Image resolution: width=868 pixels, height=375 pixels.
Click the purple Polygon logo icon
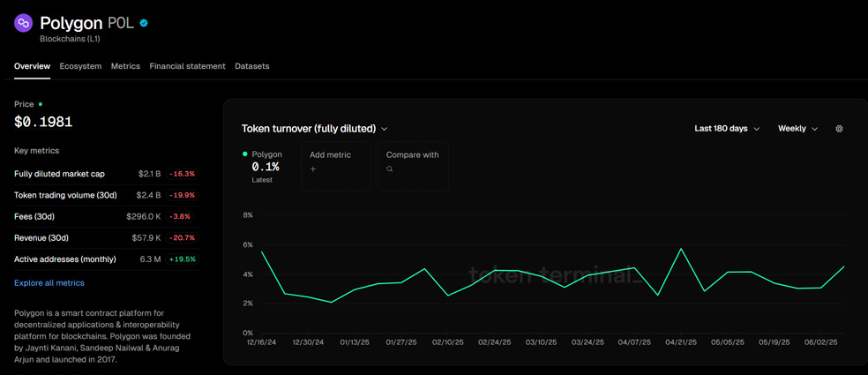point(23,24)
